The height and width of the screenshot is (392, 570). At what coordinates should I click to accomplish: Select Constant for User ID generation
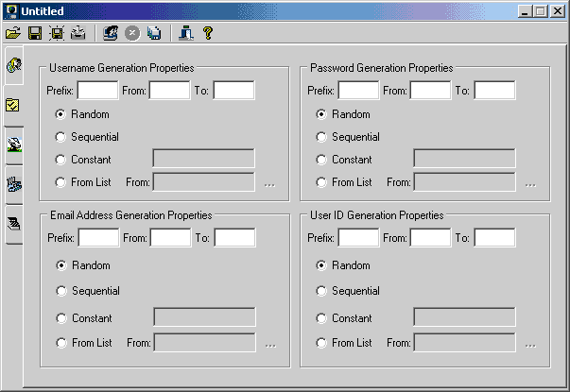point(344,318)
